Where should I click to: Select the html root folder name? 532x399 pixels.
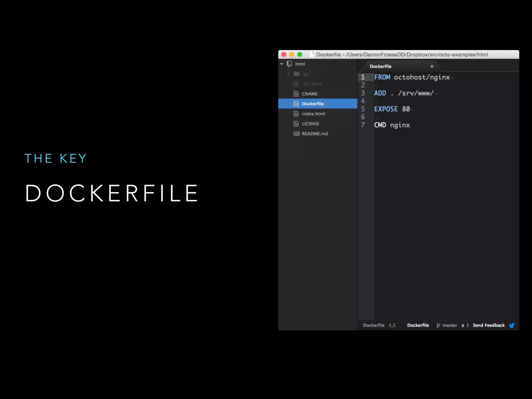[x=300, y=64]
